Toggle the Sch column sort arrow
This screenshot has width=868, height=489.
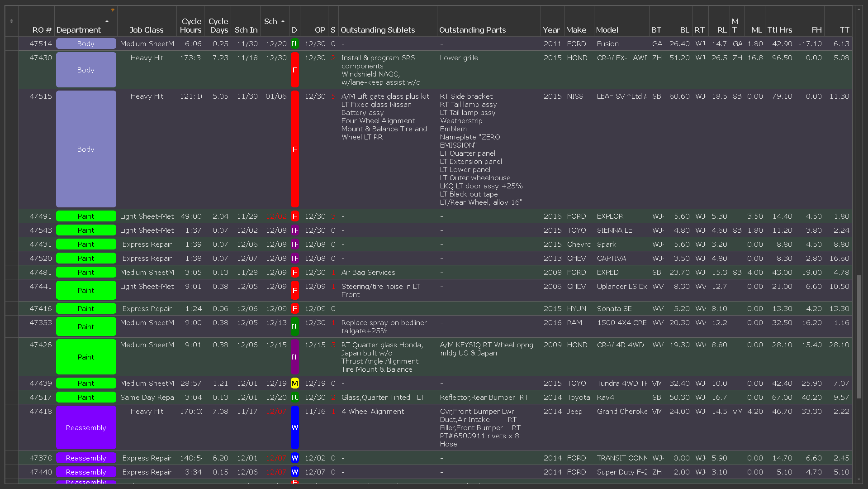(x=283, y=21)
